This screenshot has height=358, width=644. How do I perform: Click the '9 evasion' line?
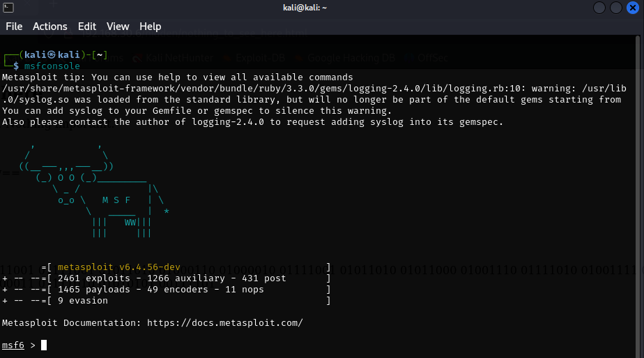tap(82, 301)
